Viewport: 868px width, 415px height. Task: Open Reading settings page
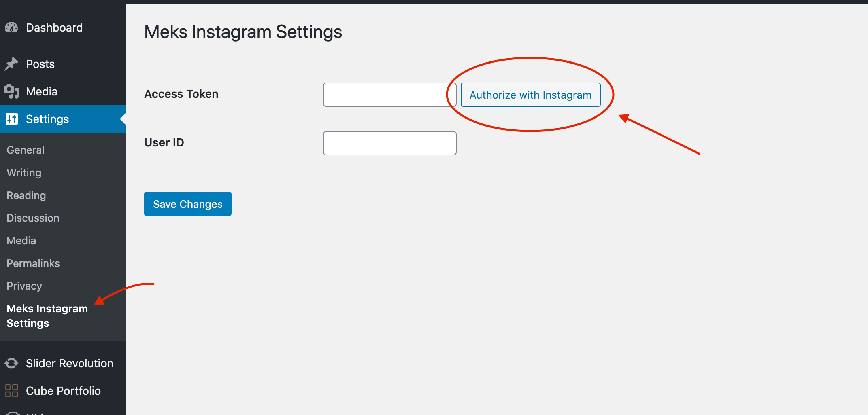click(x=26, y=195)
